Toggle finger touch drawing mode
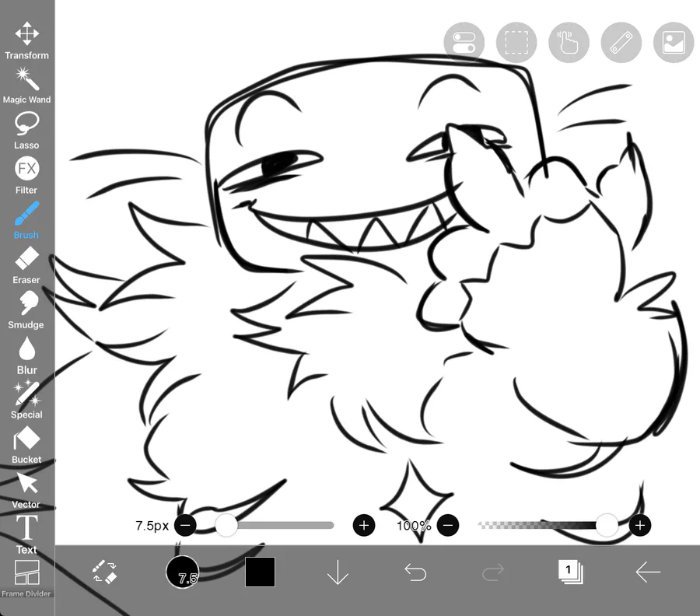The height and width of the screenshot is (616, 700). 569,43
